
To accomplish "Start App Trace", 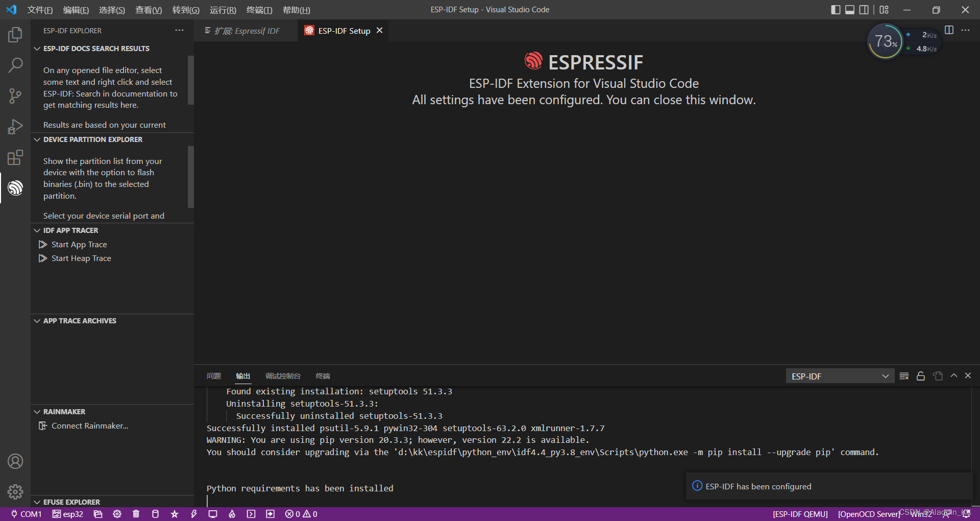I will 79,245.
